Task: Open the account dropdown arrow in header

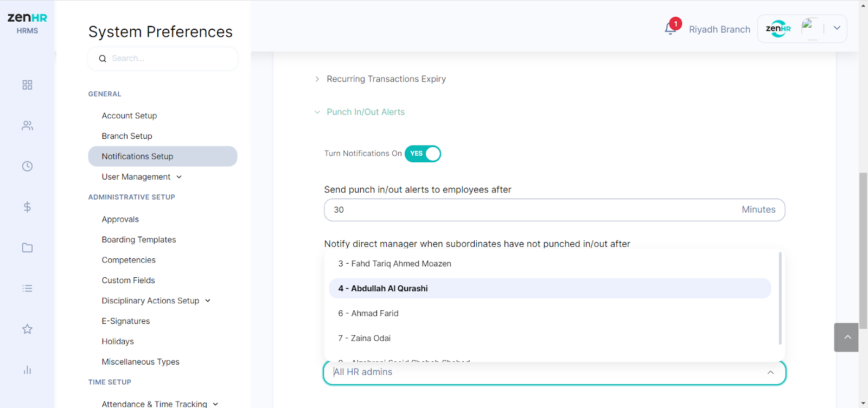Action: [837, 28]
